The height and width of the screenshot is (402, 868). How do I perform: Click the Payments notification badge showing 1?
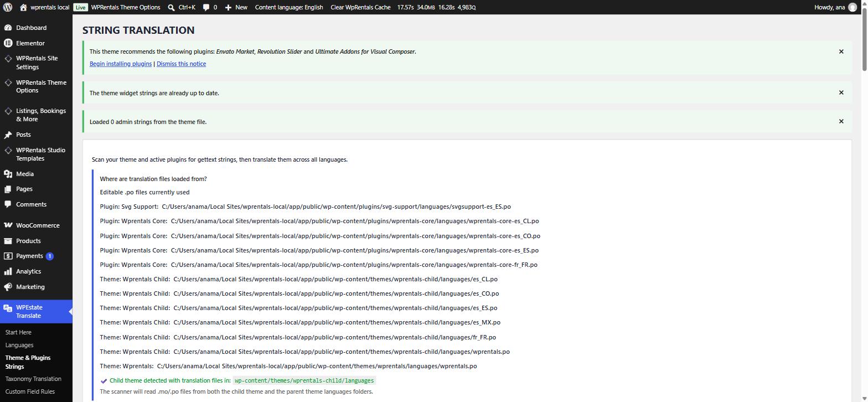pyautogui.click(x=49, y=256)
